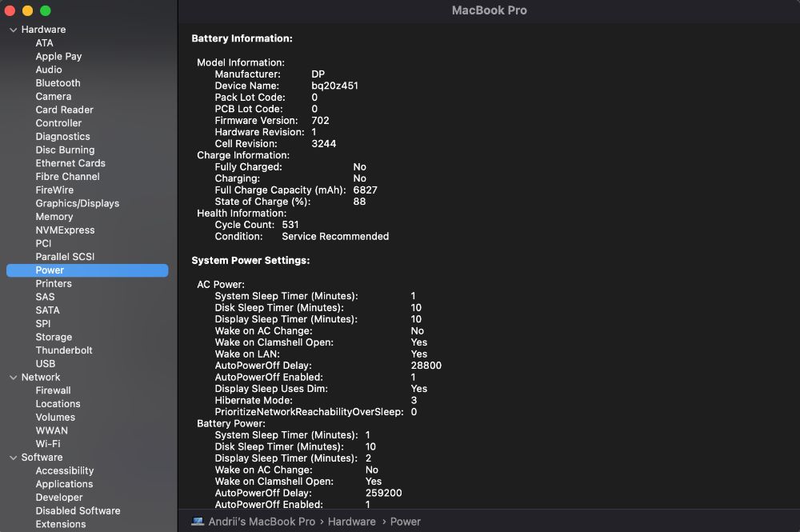Open Printers in the sidebar
This screenshot has width=800, height=532.
click(54, 283)
